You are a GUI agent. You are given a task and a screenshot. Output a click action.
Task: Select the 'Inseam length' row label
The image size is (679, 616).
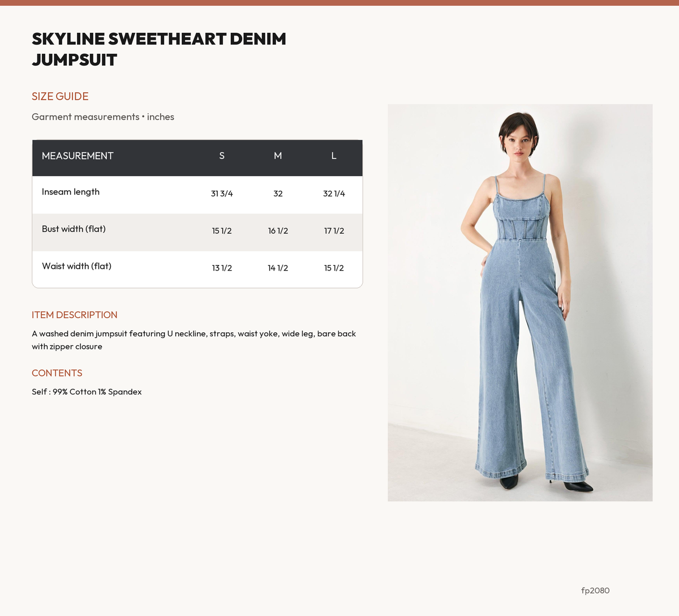click(x=71, y=192)
